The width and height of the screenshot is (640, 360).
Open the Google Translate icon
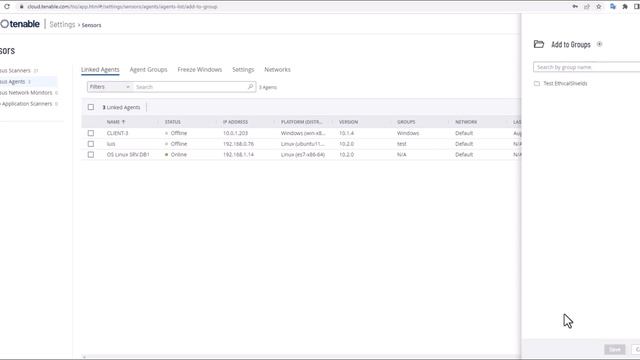coord(613,7)
